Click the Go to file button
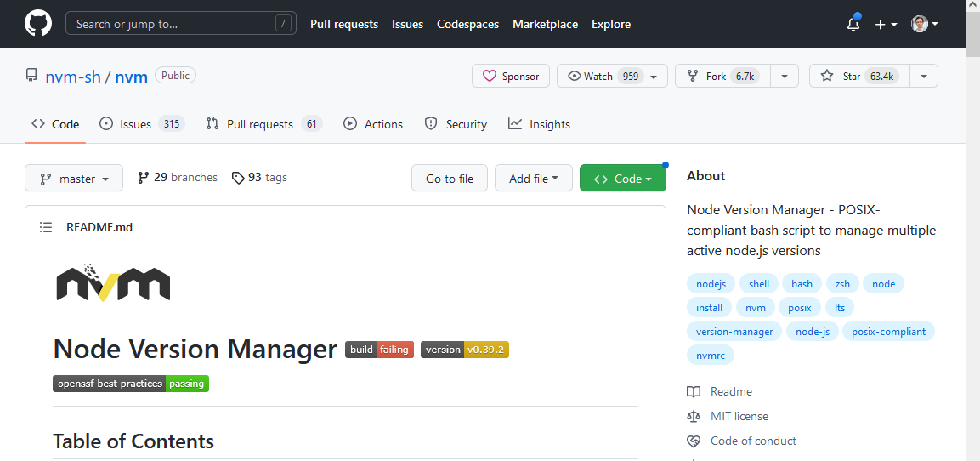The image size is (980, 461). coord(450,179)
